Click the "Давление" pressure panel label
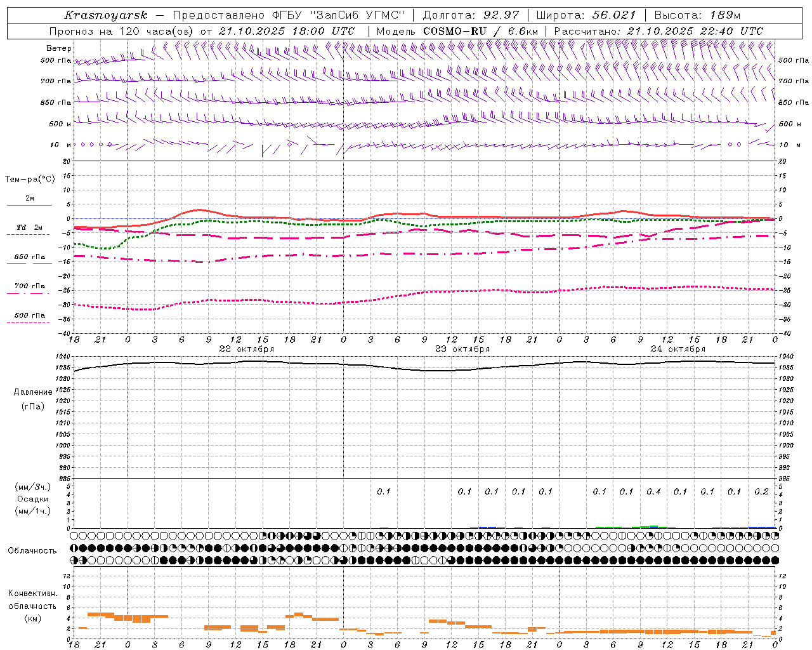 33,392
